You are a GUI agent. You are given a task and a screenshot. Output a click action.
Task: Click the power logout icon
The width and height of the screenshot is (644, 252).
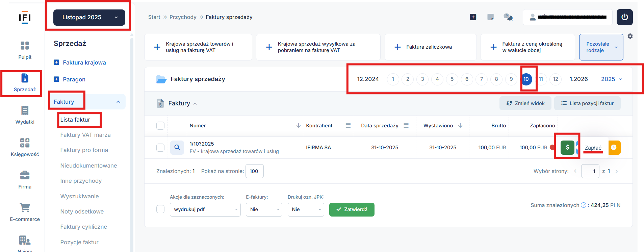624,17
